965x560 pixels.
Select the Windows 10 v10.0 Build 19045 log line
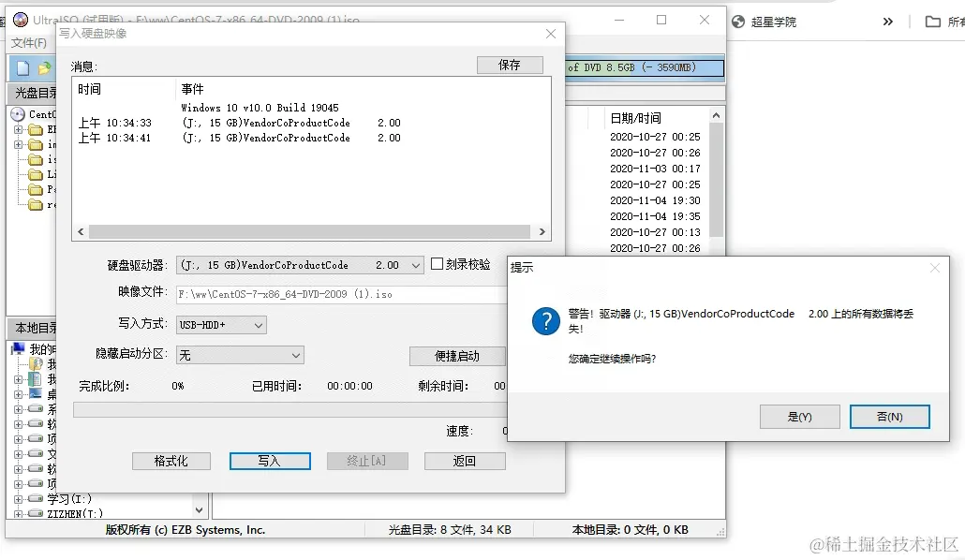click(260, 108)
